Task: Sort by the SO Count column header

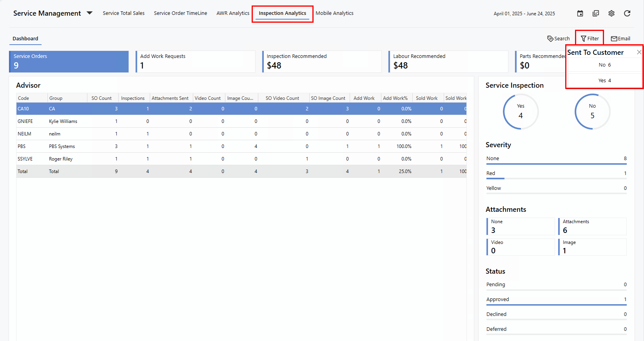Action: point(102,98)
